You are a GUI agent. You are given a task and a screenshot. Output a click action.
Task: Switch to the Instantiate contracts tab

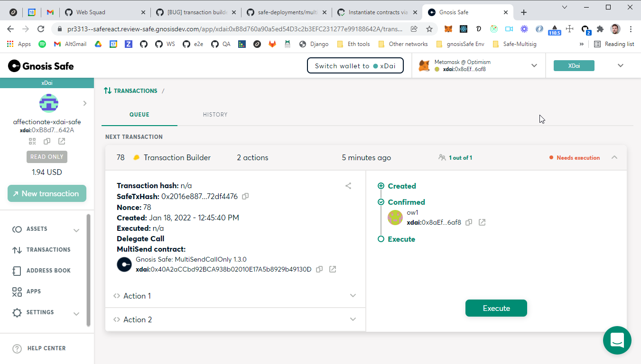[x=376, y=12]
